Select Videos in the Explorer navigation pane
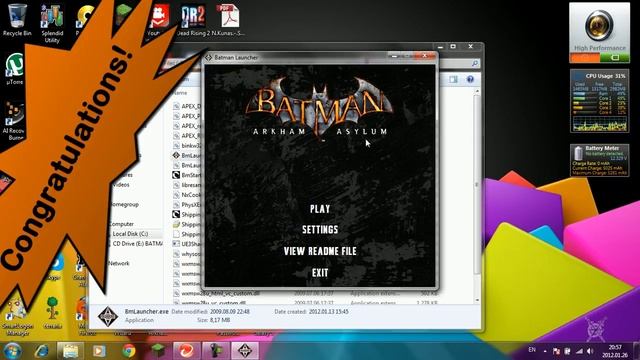 tap(121, 184)
